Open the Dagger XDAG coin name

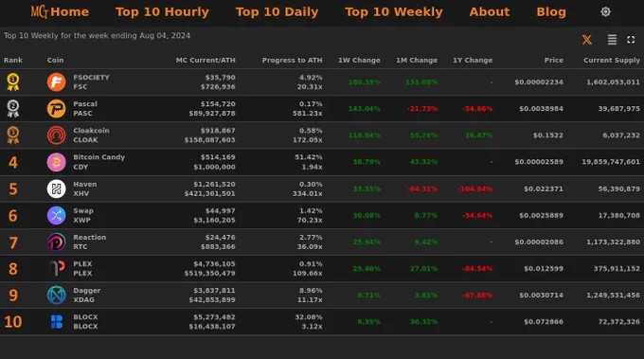pos(87,295)
